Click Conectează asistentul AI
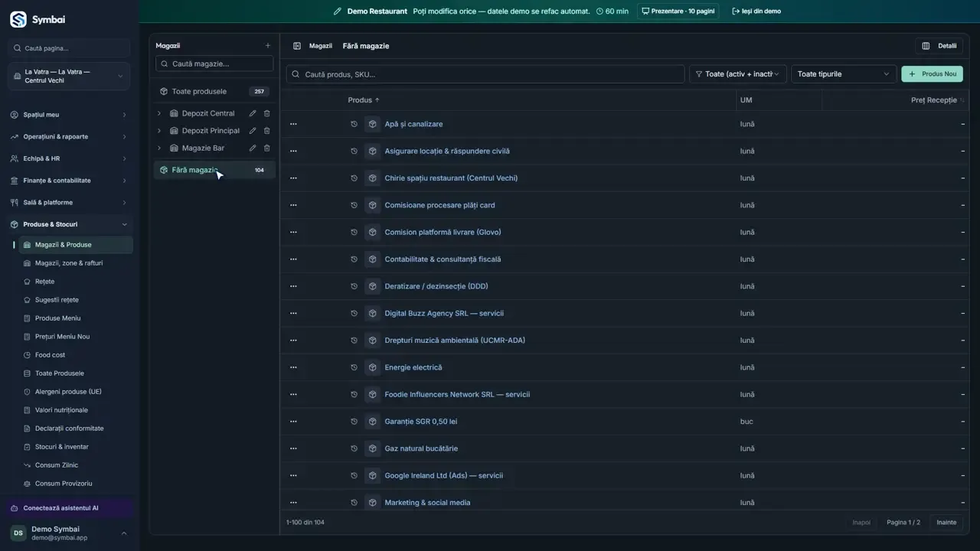The width and height of the screenshot is (980, 551). click(70, 508)
